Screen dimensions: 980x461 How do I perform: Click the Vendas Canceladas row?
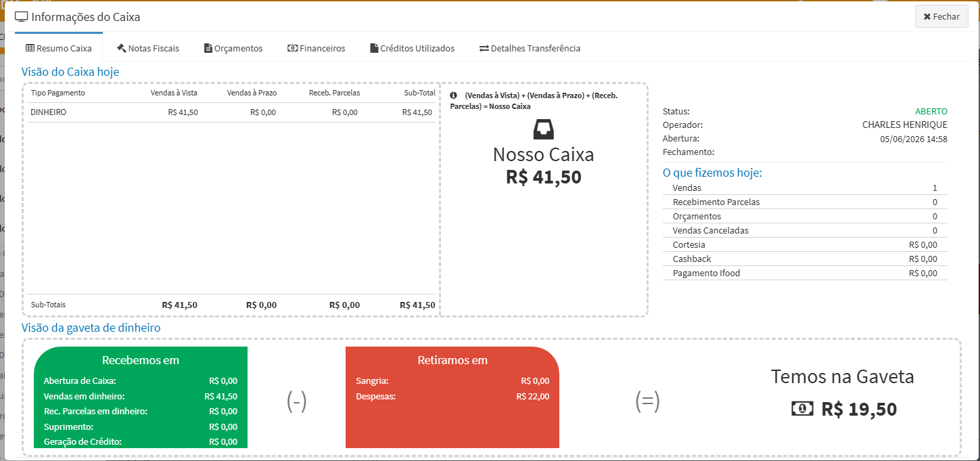(x=805, y=230)
